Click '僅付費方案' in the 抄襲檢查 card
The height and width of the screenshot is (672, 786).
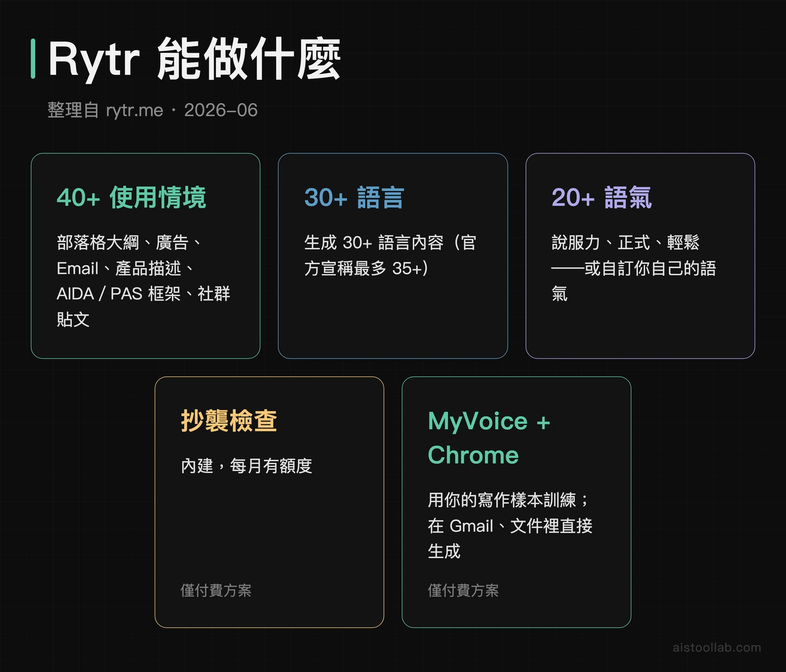216,591
